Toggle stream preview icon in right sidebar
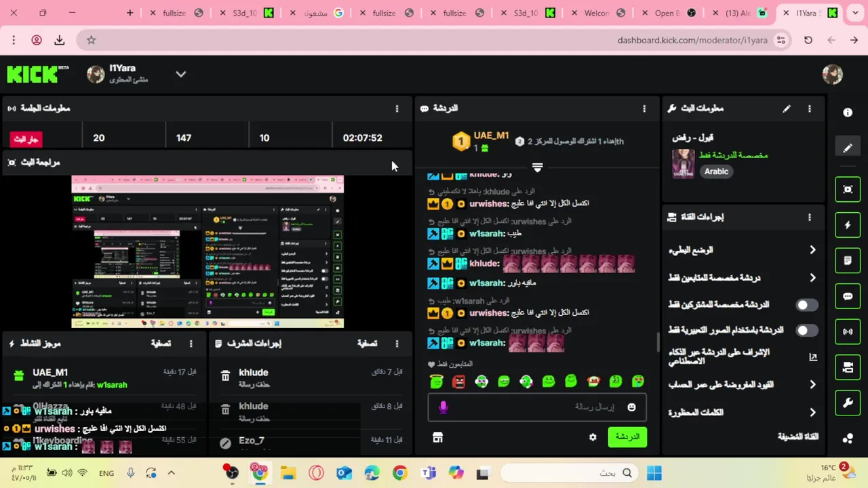This screenshot has width=868, height=488. (x=848, y=189)
